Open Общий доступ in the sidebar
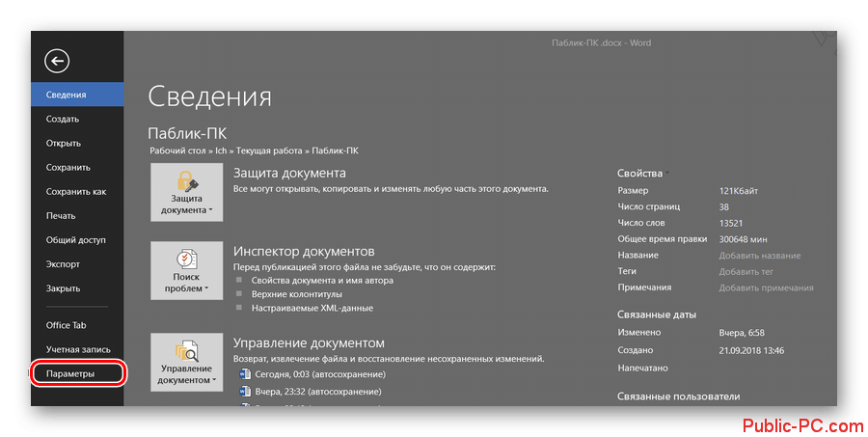This screenshot has width=868, height=437. click(x=77, y=240)
